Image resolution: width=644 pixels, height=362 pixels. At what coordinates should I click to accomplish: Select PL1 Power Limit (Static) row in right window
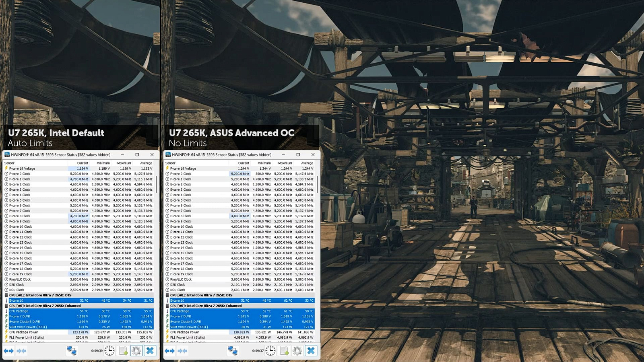[239, 337]
